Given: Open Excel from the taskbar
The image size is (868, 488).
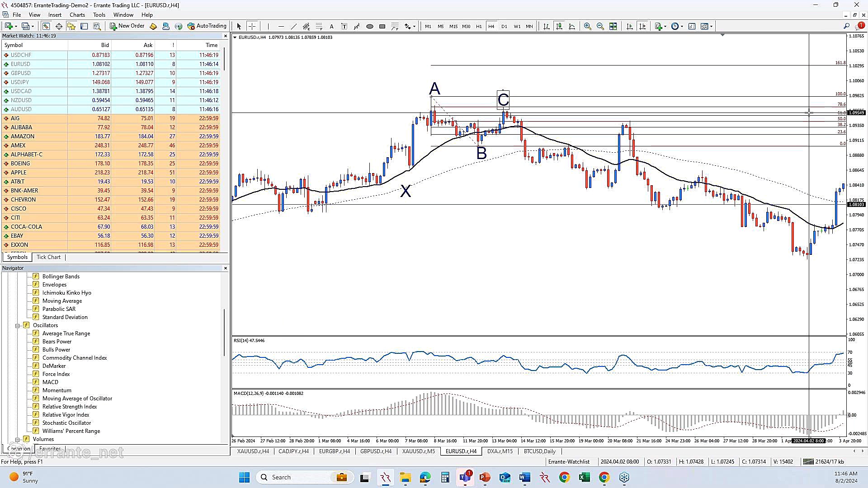Looking at the screenshot, I should click(584, 477).
